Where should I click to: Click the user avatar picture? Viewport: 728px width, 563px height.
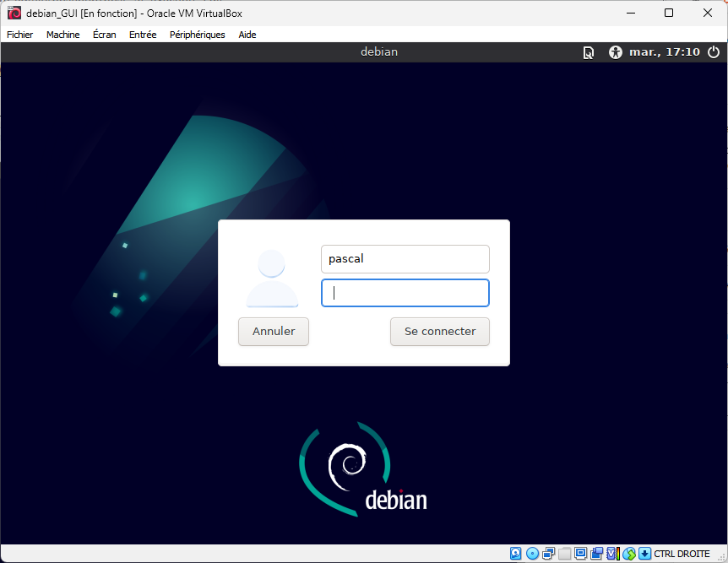point(272,279)
